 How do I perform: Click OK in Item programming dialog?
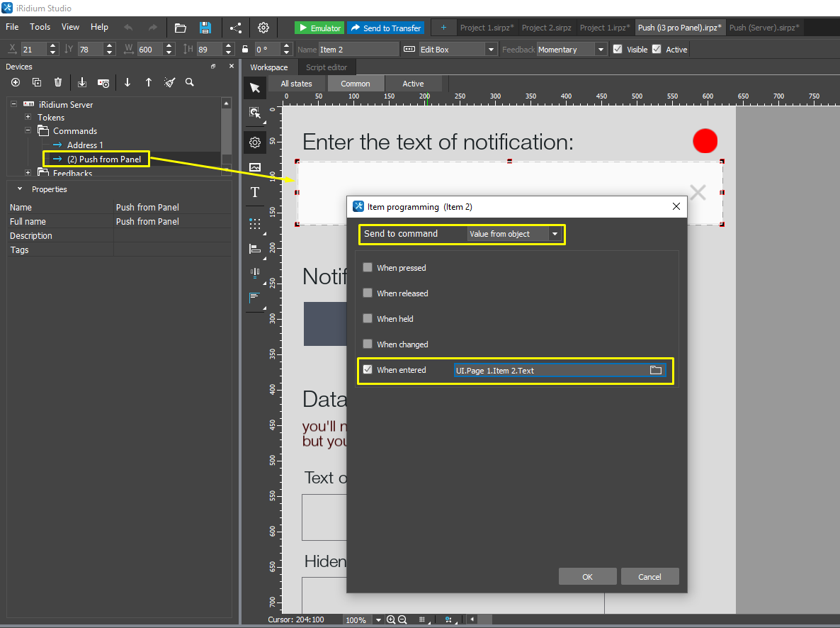click(x=587, y=576)
